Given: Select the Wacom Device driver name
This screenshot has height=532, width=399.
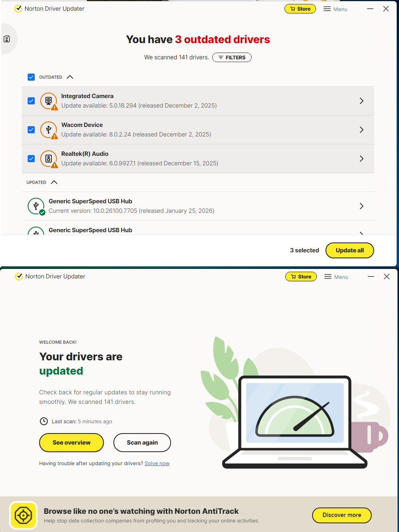Looking at the screenshot, I should click(82, 125).
